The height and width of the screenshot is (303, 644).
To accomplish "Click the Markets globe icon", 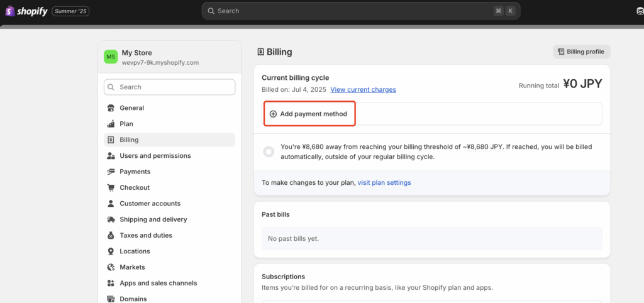I will (111, 267).
